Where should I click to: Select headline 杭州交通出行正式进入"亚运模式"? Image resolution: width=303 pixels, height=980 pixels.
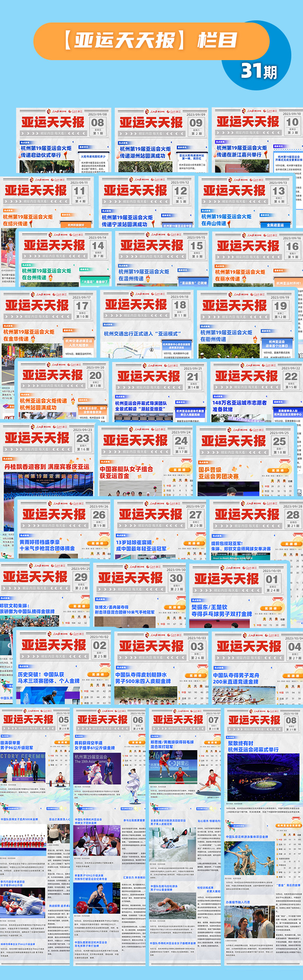click(142, 333)
